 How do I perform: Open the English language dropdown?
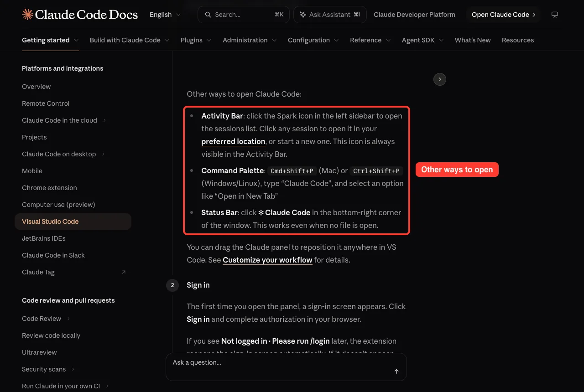point(165,15)
